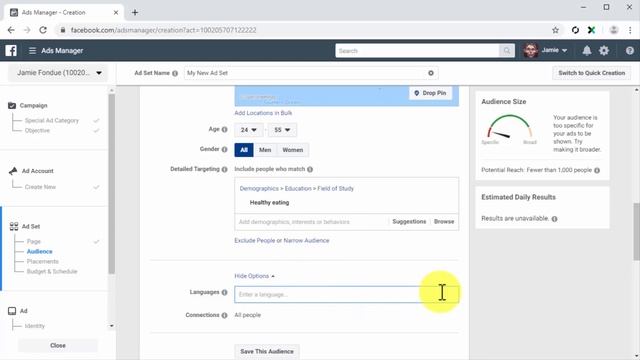640x360 pixels.
Task: Click the Facebook logo icon
Action: (x=11, y=51)
